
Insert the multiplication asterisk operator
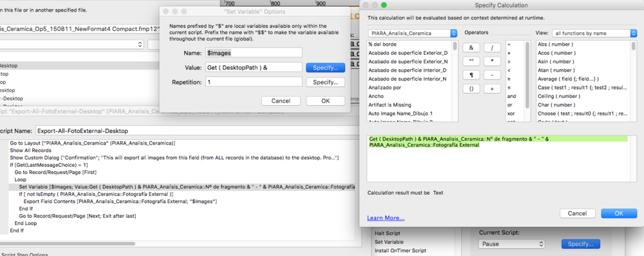[x=492, y=61]
